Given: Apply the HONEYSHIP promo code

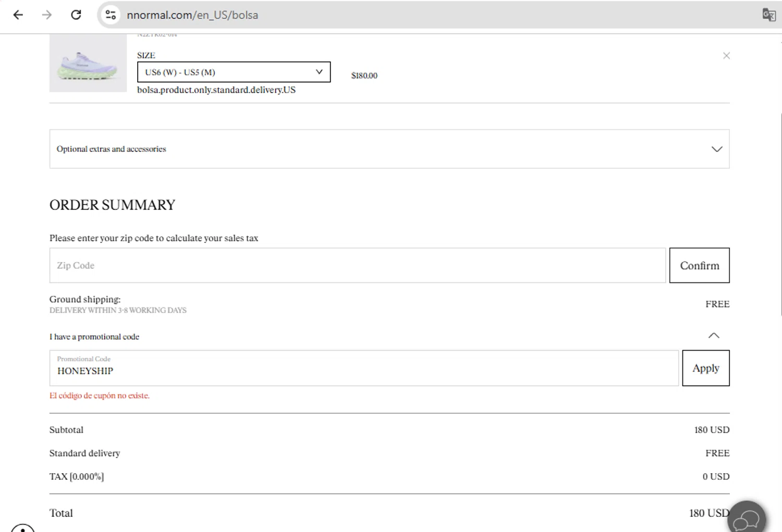Looking at the screenshot, I should 706,368.
